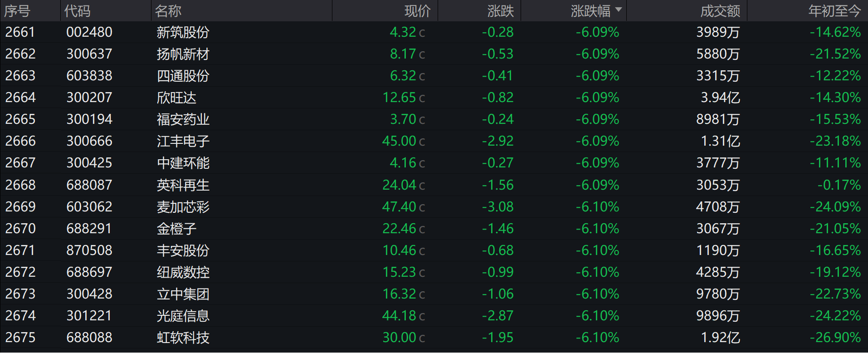The width and height of the screenshot is (868, 353).
Task: Select row number 2675
Action: coord(20,338)
